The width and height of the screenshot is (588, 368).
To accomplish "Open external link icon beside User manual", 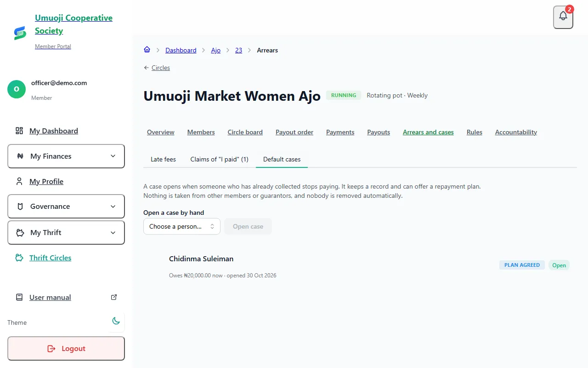I will [114, 297].
